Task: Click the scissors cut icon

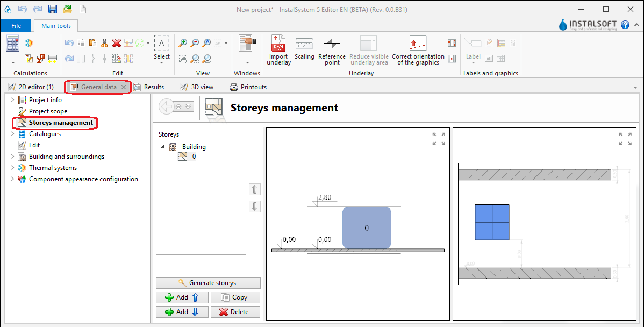Action: [105, 43]
